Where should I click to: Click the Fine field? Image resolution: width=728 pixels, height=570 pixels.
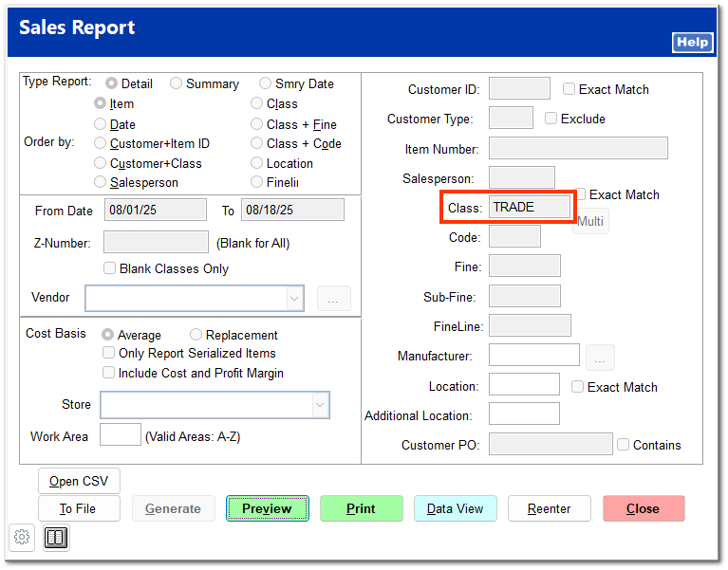525,266
